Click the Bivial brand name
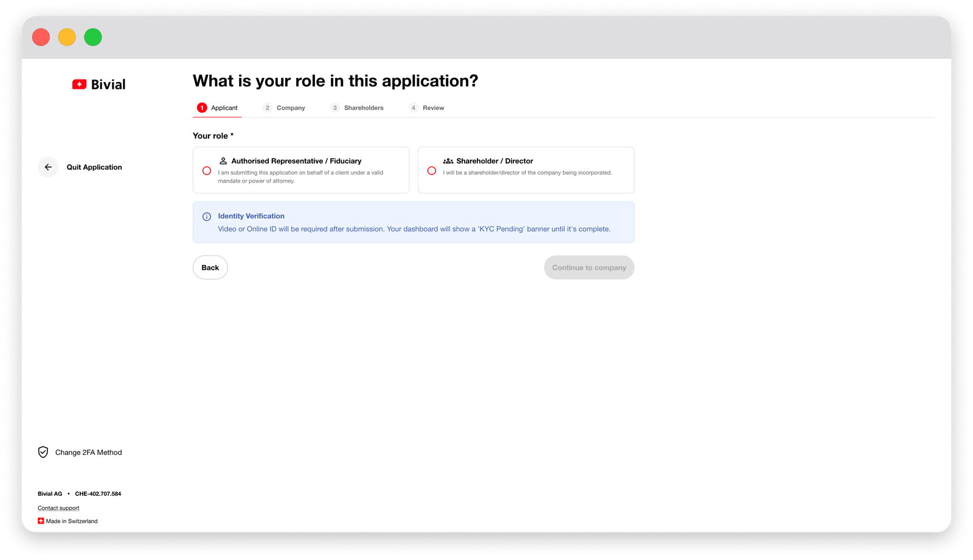Viewport: 973px width, 560px height. pyautogui.click(x=108, y=85)
